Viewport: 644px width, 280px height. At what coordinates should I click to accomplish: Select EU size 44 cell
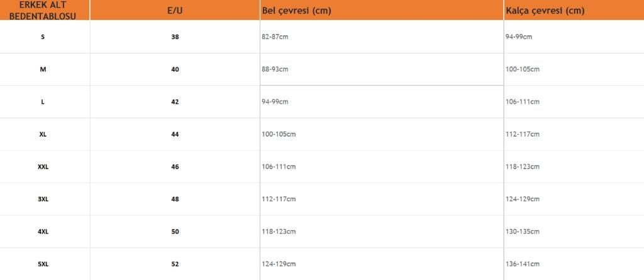[x=175, y=135]
